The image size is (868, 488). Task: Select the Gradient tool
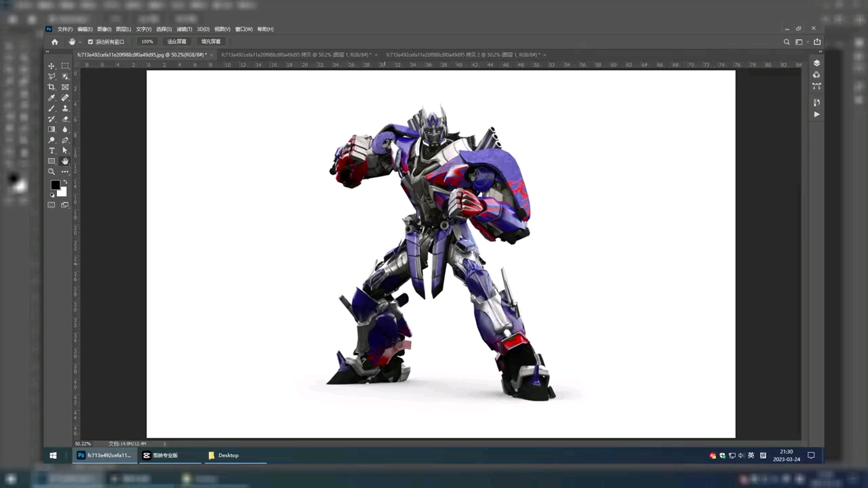[52, 129]
